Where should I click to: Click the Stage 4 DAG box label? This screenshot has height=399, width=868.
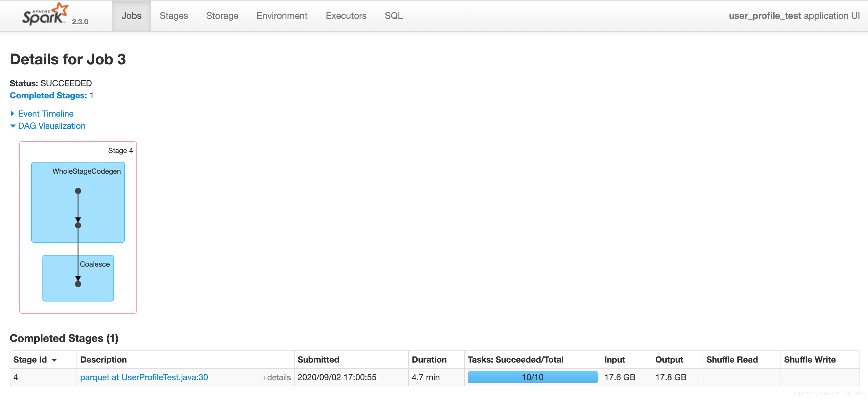120,151
